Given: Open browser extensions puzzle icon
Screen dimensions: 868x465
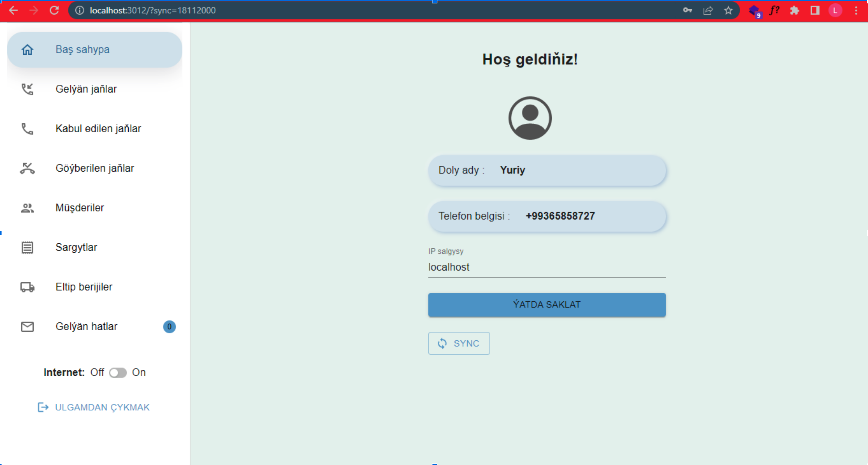Looking at the screenshot, I should 794,11.
